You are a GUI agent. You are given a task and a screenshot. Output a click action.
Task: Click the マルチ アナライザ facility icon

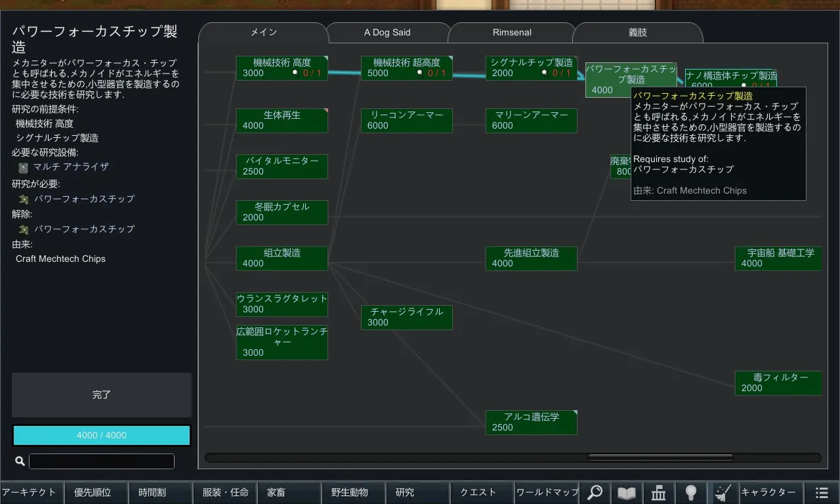(x=24, y=167)
